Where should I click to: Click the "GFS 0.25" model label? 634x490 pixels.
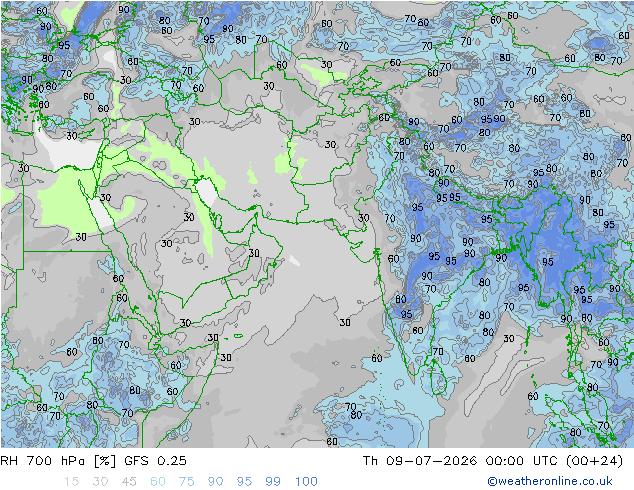tap(155, 461)
